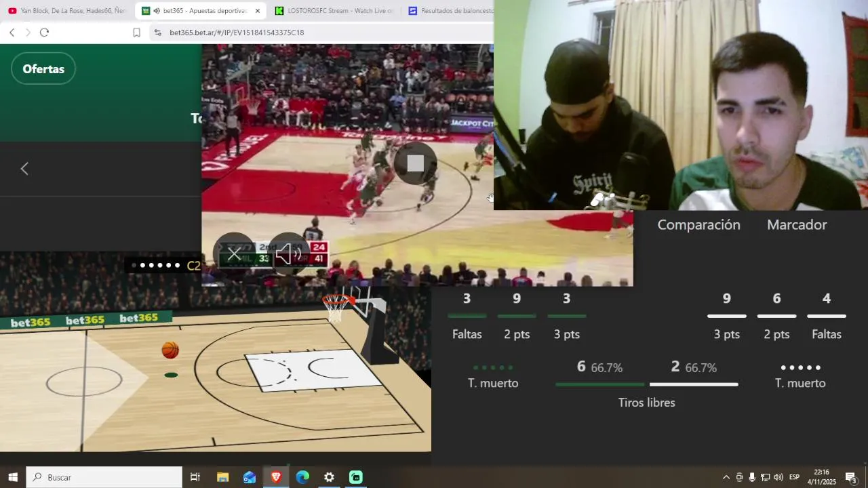This screenshot has width=868, height=488.
Task: Open Microsoft Edge from the taskbar
Action: [302, 477]
